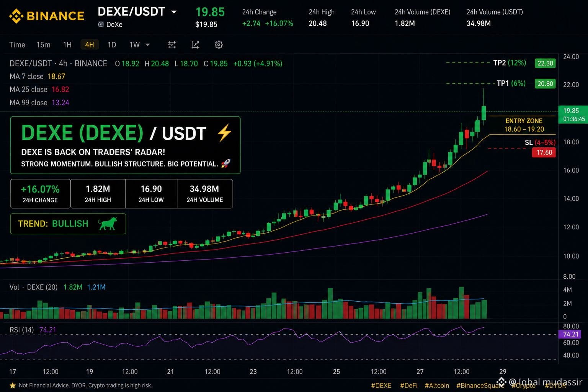The height and width of the screenshot is (392, 588).
Task: Click the 24h High value 20.48
Action: click(318, 23)
